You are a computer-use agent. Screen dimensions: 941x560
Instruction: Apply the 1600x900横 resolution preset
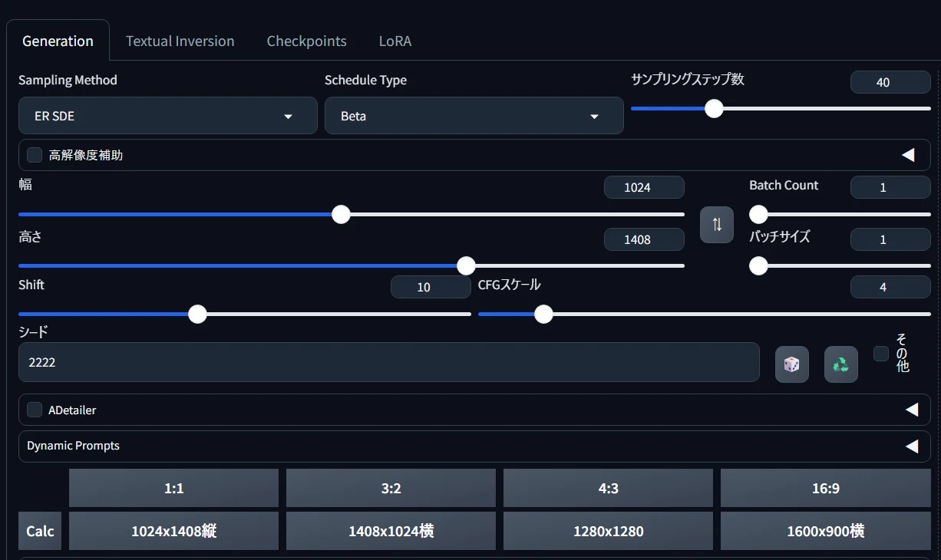point(826,531)
